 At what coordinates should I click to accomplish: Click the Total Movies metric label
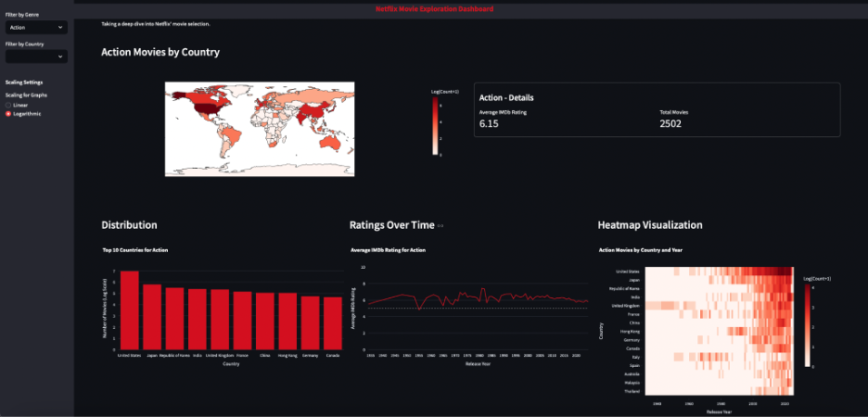pos(673,112)
